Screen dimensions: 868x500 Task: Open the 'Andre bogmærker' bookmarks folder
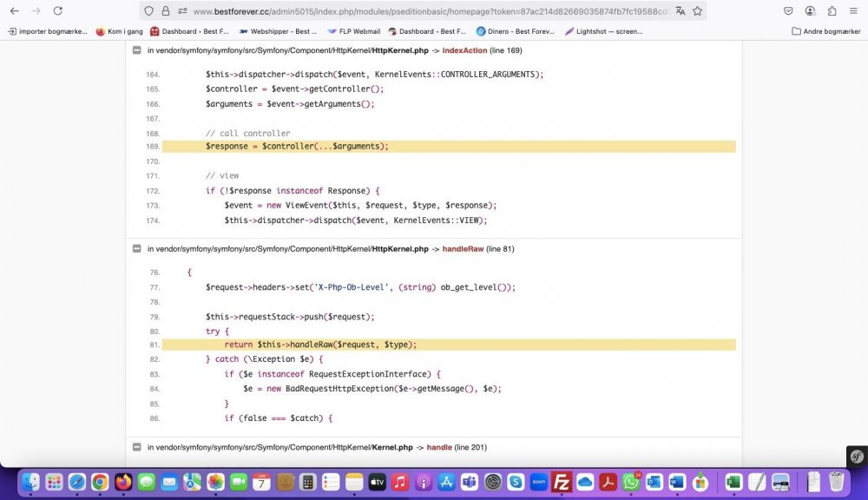pos(826,31)
